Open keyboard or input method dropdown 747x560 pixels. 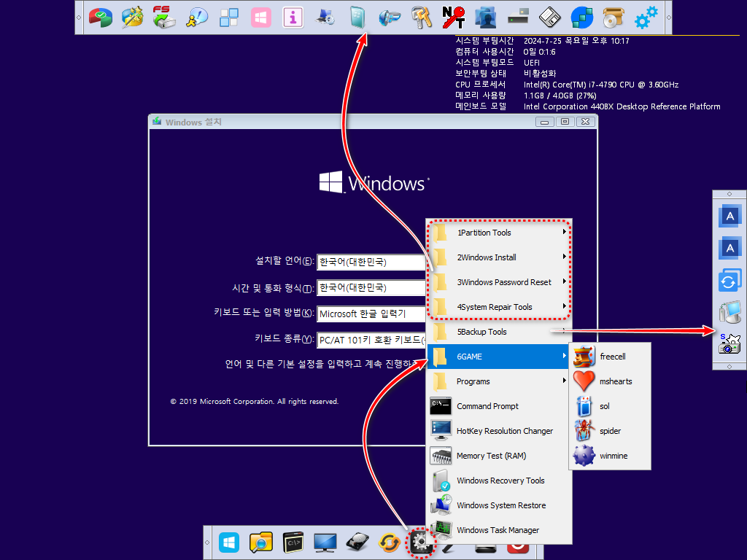[x=371, y=314]
